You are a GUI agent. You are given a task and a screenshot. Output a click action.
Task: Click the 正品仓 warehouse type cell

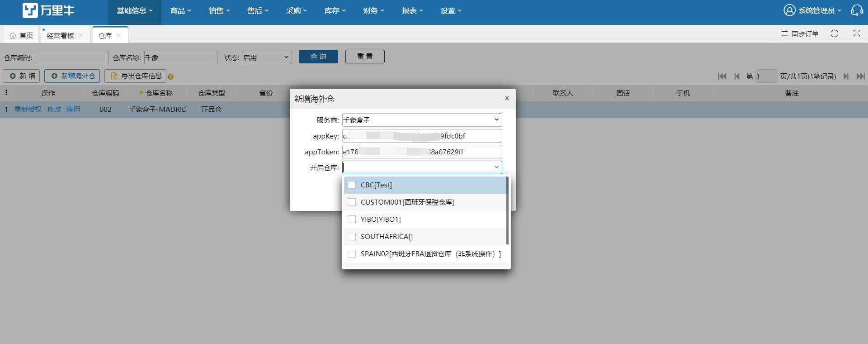[x=211, y=109]
